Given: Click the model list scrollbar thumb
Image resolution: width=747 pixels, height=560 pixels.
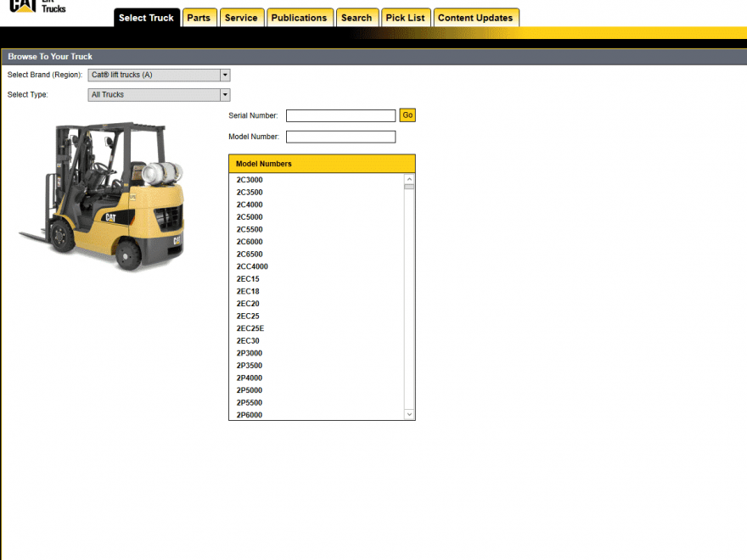Looking at the screenshot, I should click(409, 187).
